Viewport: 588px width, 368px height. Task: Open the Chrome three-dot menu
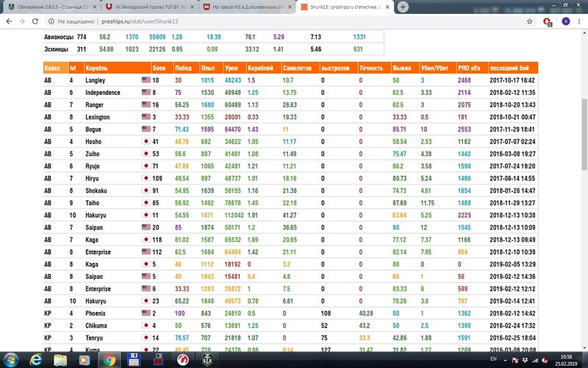click(x=579, y=22)
